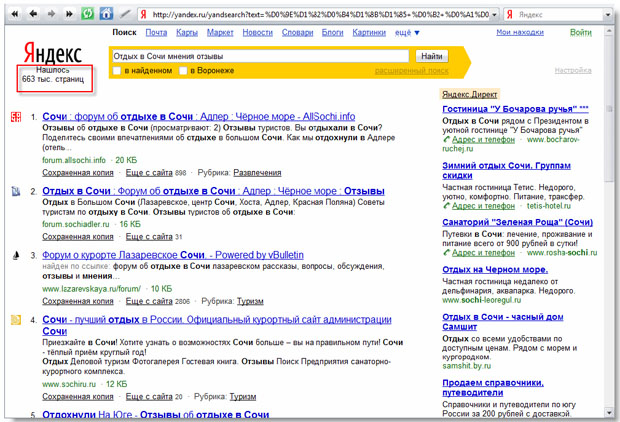This screenshot has width=620, height=422.
Task: Click favicon beside Lazarevskoe forum result
Action: coord(16,255)
